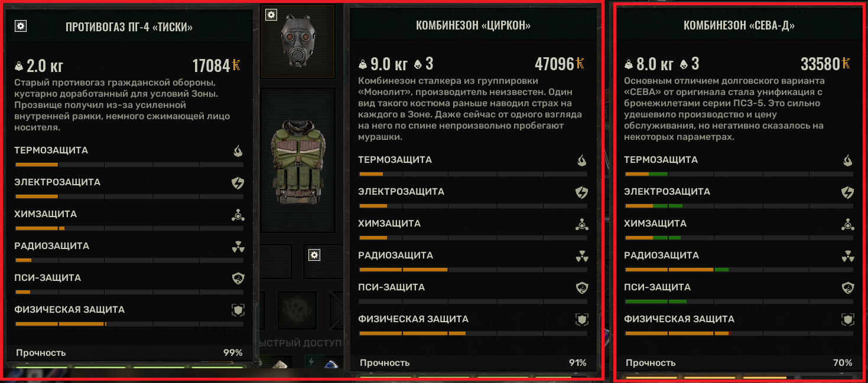Screen dimensions: 868x383
Task: Click the container-slot icon beside Циркон weight
Action: point(418,64)
